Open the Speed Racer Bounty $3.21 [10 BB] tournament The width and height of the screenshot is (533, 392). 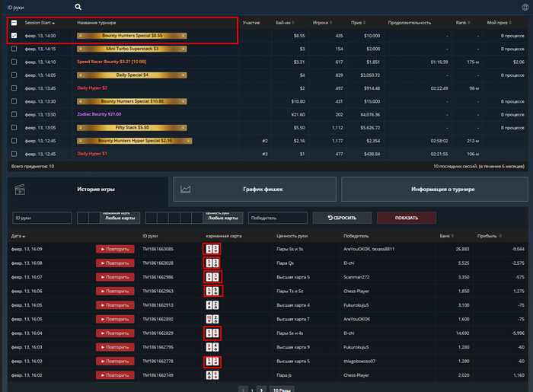pos(112,62)
